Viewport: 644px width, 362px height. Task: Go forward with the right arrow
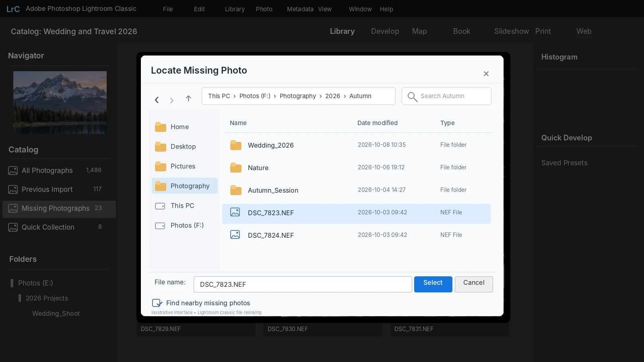[172, 100]
